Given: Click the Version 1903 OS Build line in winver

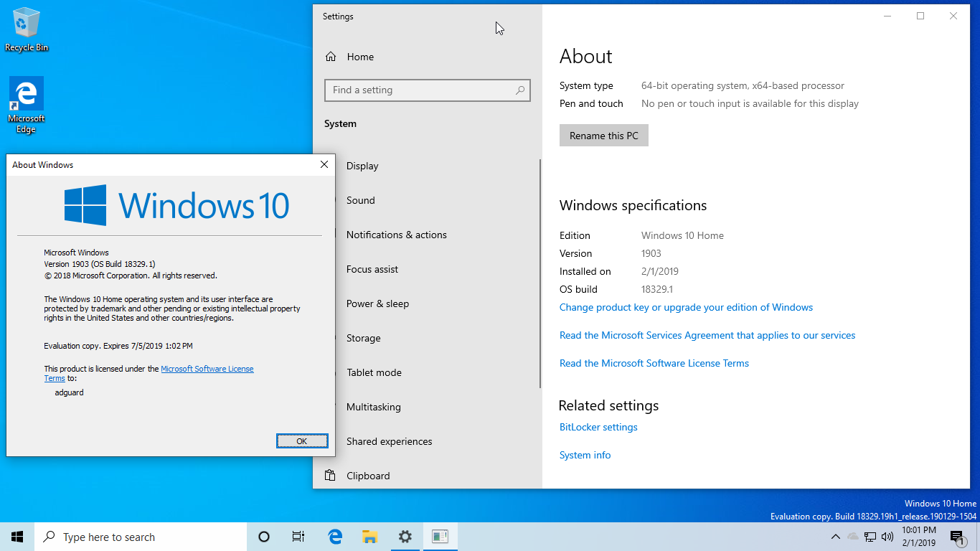Looking at the screenshot, I should pyautogui.click(x=100, y=264).
